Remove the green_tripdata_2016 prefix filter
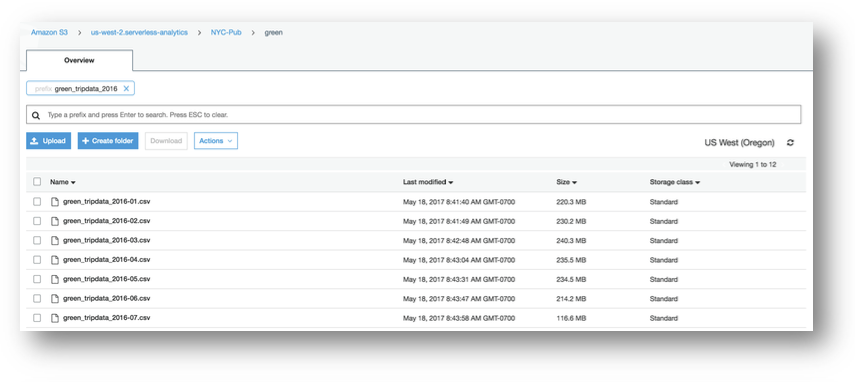This screenshot has height=382, width=855. (x=126, y=88)
